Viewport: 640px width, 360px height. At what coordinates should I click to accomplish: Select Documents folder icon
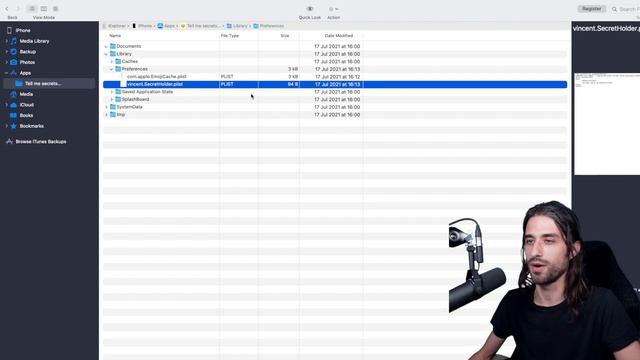pos(113,46)
